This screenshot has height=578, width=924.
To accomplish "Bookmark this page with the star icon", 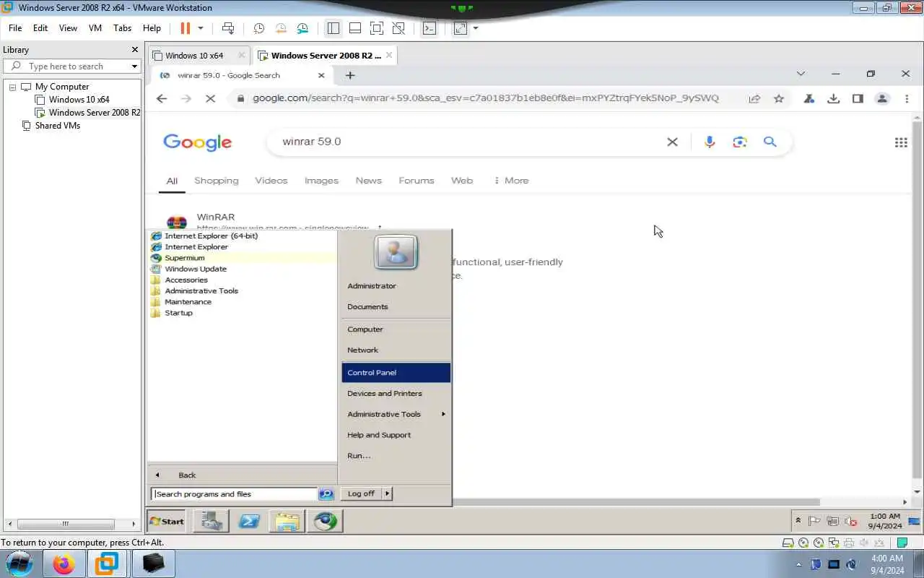I will pos(779,98).
